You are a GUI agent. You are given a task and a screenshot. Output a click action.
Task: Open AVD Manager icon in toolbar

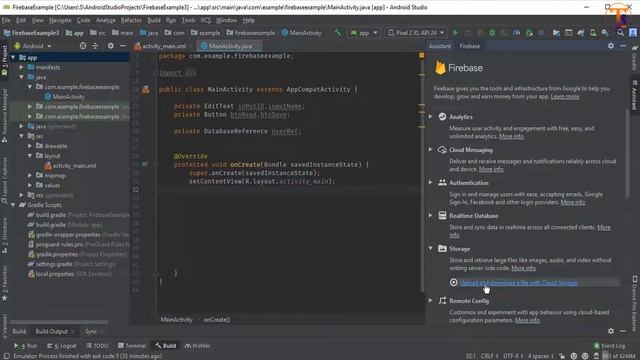coord(593,33)
